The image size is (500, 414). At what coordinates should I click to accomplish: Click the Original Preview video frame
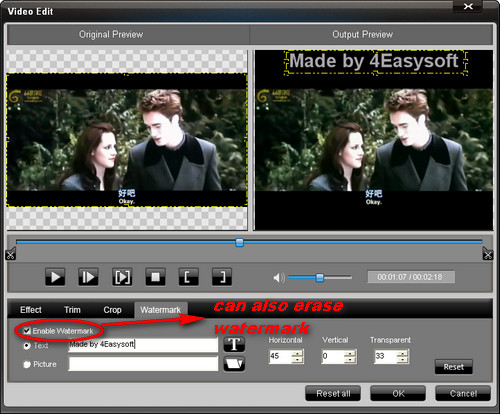coord(127,140)
